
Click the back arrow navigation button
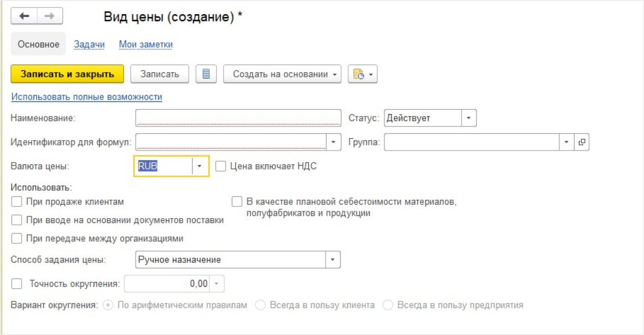point(24,16)
